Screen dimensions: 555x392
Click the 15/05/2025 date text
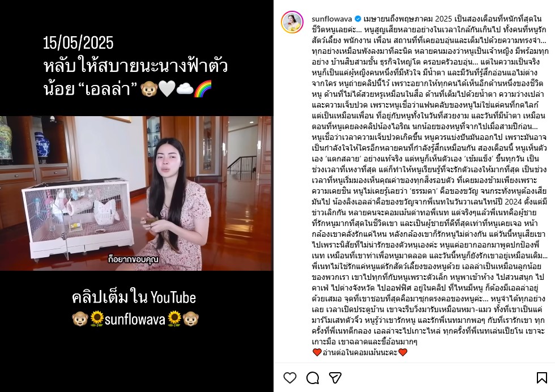[78, 43]
